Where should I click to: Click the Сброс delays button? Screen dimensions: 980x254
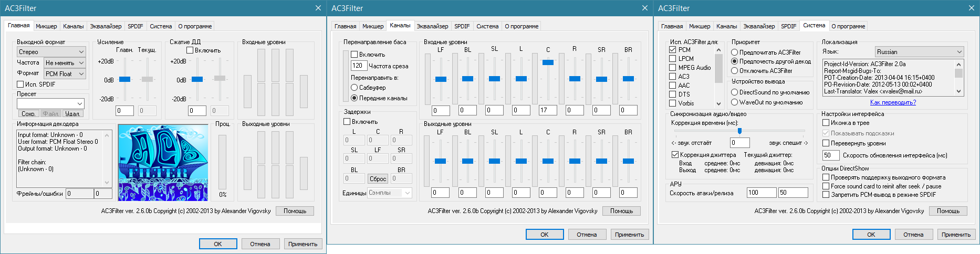click(378, 179)
